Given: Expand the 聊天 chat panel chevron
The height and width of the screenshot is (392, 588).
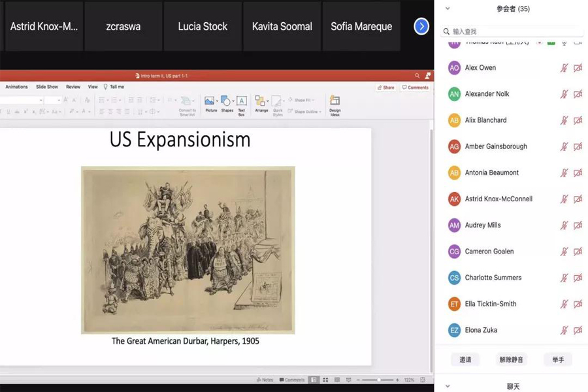Looking at the screenshot, I should (448, 386).
